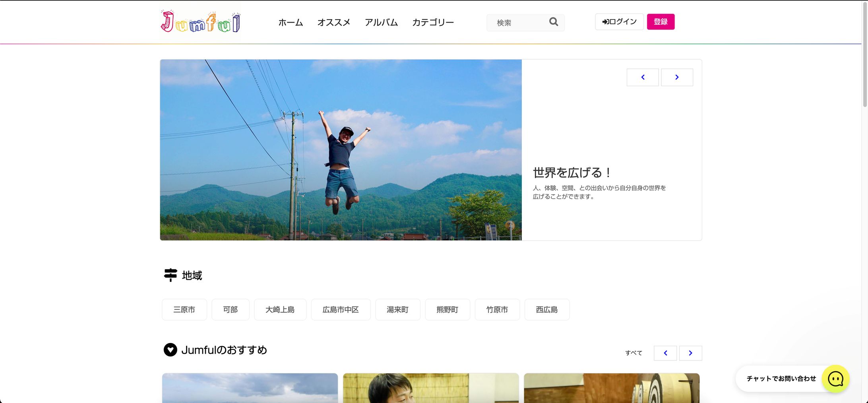Click the すべて link
868x403 pixels.
(634, 353)
